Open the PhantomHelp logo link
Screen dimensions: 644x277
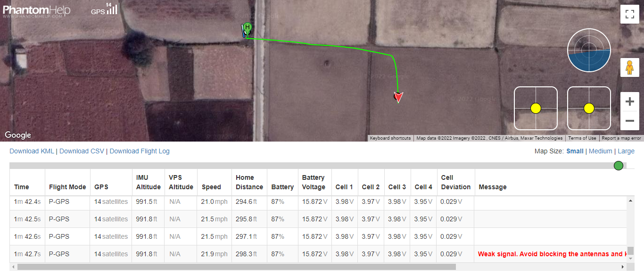tap(37, 10)
